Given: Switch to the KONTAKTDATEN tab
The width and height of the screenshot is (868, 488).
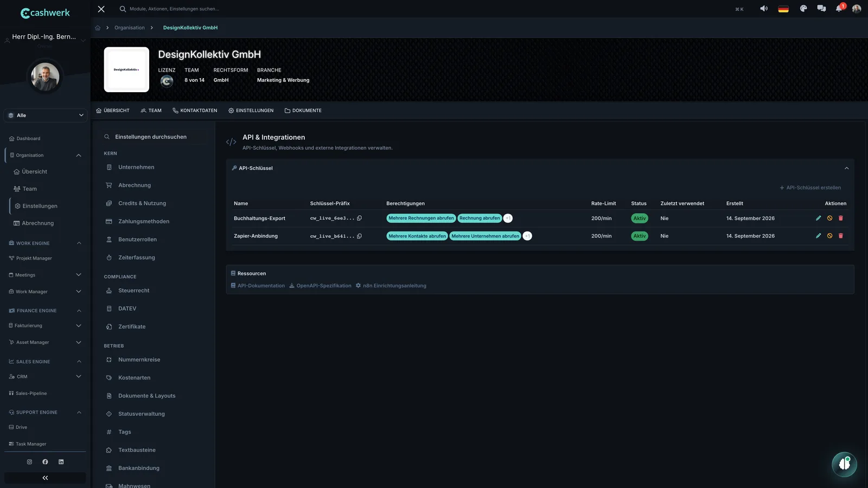Looking at the screenshot, I should click(195, 111).
